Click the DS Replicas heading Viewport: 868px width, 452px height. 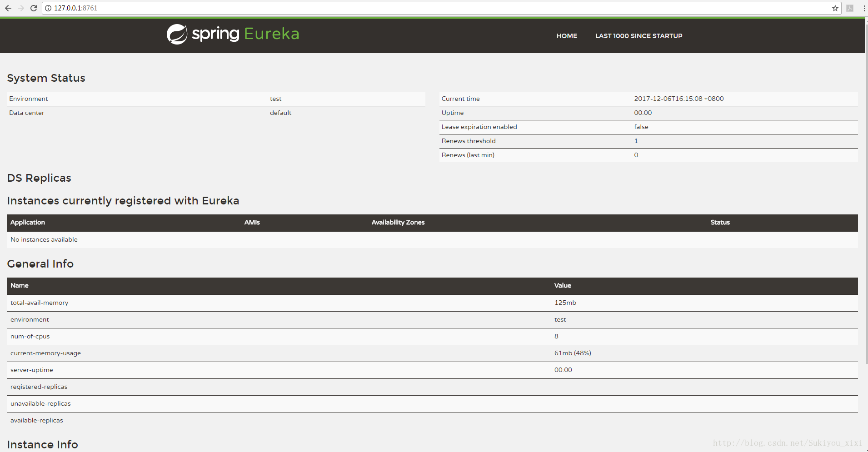[x=39, y=178]
